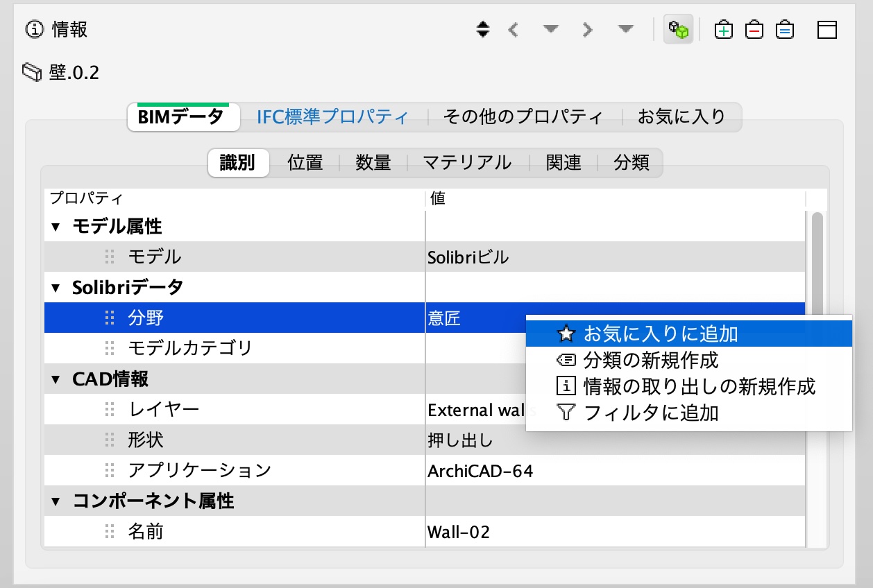This screenshot has height=588, width=873.
Task: Click the remove from selection basket icon
Action: (754, 30)
